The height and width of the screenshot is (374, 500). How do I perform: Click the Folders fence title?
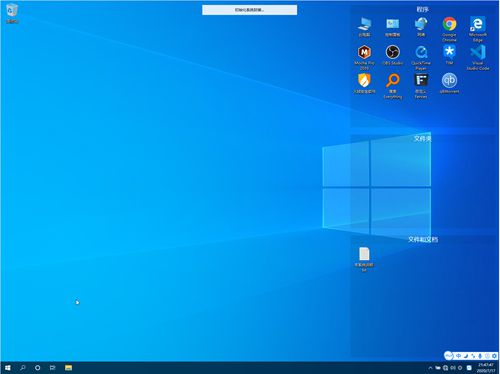[422, 138]
